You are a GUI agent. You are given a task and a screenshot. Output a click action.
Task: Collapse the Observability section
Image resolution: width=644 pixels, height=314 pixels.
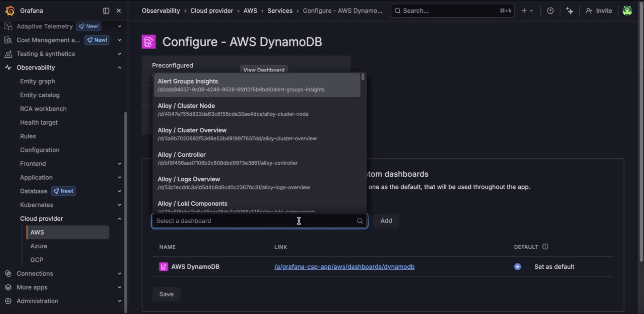click(119, 68)
